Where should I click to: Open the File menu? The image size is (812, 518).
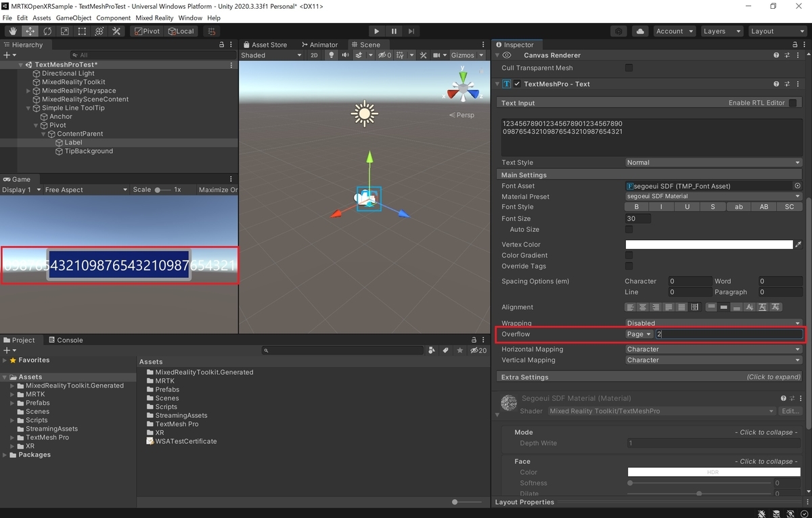[7, 18]
